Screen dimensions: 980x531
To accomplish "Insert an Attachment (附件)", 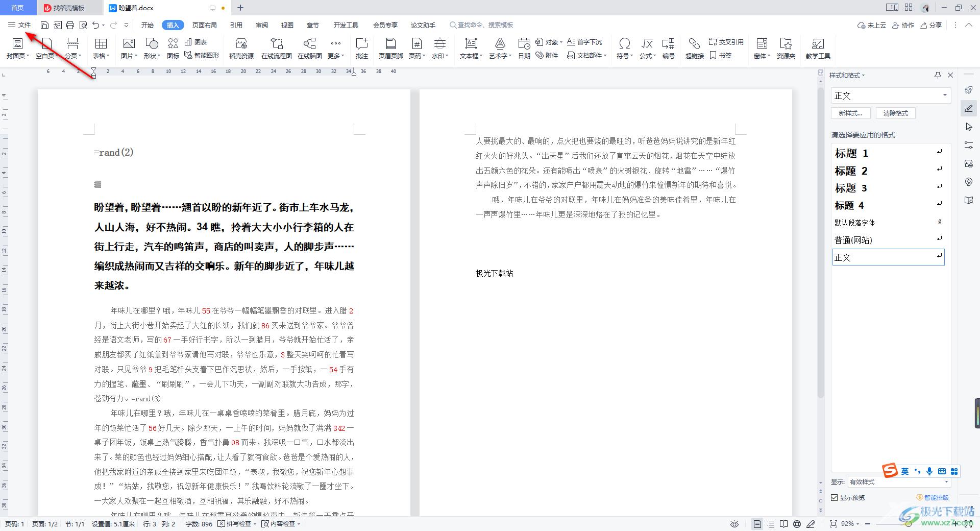I will (x=547, y=55).
